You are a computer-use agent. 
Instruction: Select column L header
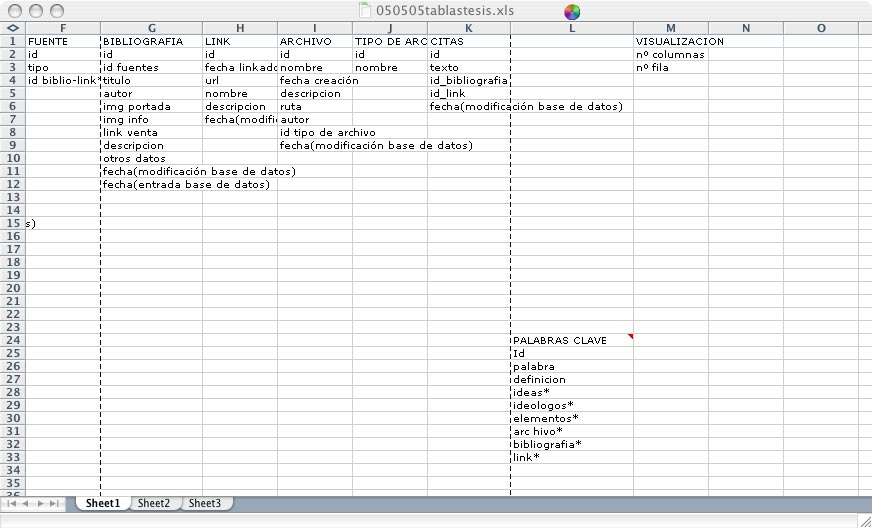571,28
